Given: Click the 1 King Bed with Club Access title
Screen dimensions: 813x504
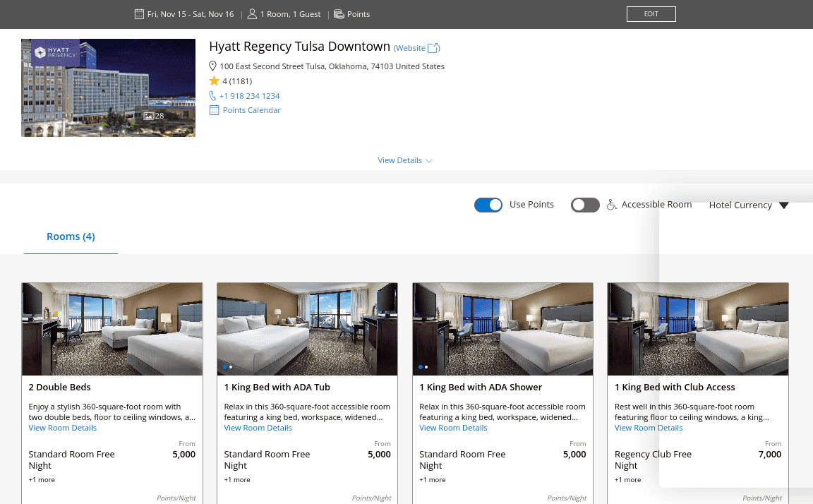Looking at the screenshot, I should click(675, 388).
